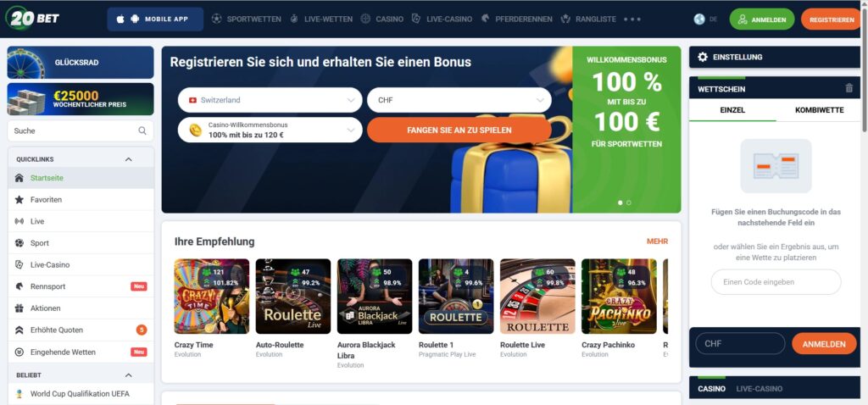Open the CHF currency dropdown
The width and height of the screenshot is (868, 405).
click(459, 100)
